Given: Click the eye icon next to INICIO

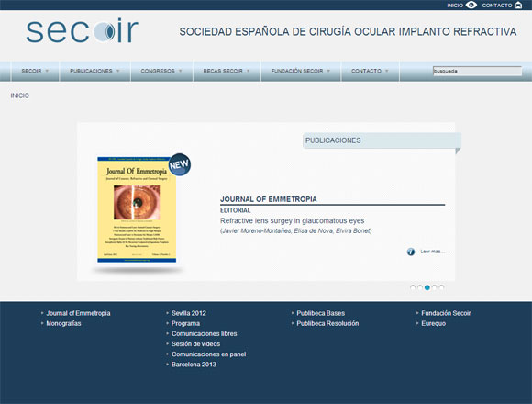Looking at the screenshot, I should (471, 6).
